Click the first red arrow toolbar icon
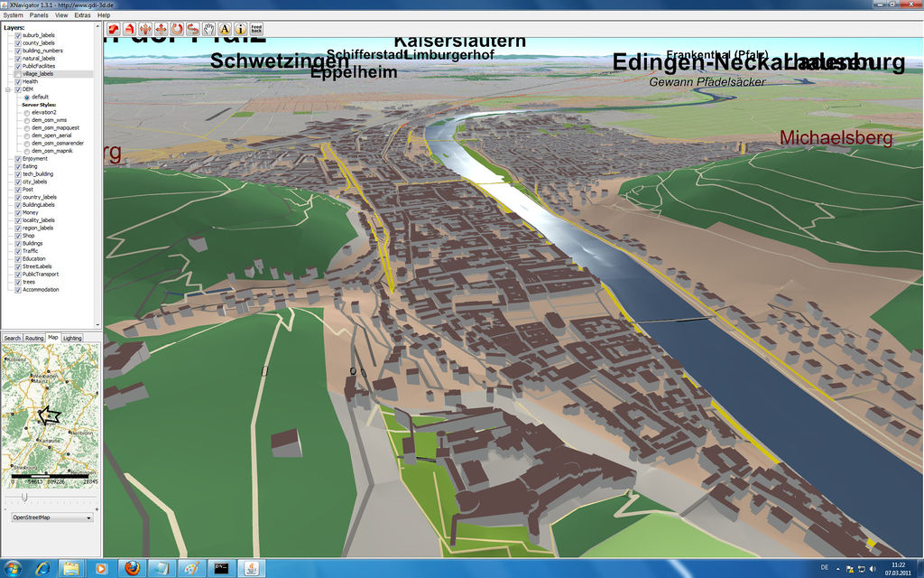 (x=114, y=29)
